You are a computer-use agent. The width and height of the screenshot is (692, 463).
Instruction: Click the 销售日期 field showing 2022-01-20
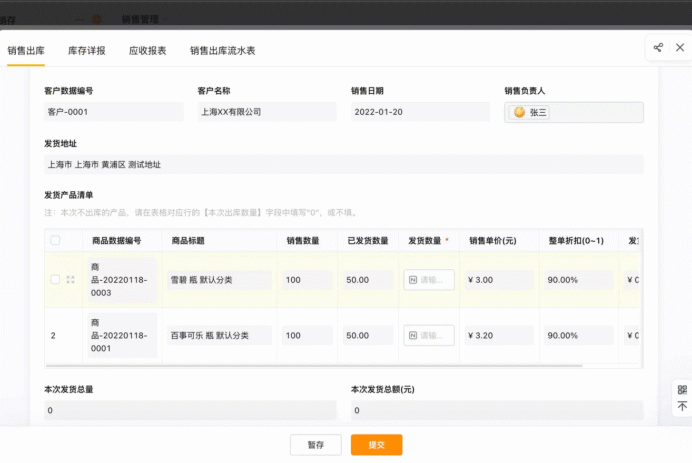tap(420, 112)
